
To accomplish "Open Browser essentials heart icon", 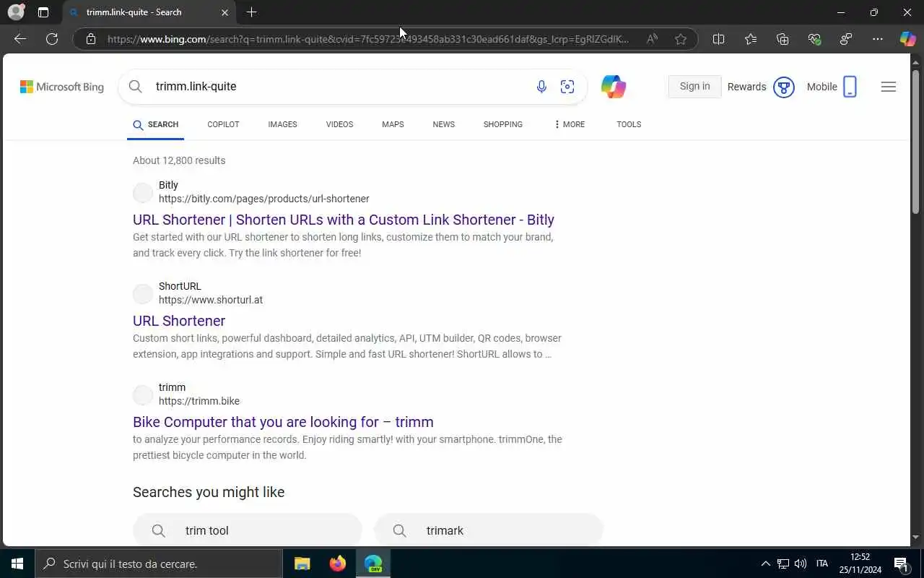I will click(814, 39).
